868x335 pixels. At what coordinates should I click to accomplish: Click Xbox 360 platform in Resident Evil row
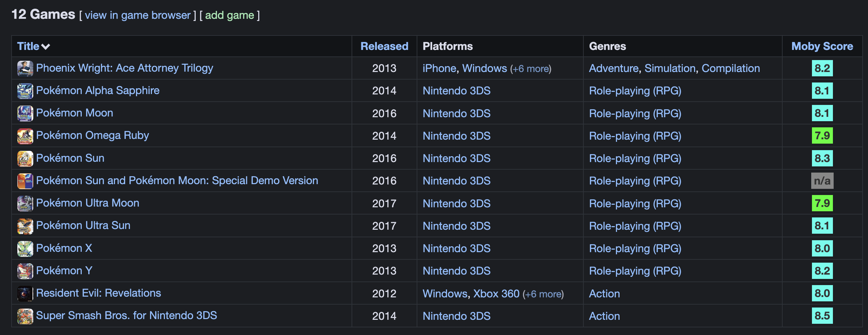tap(496, 293)
